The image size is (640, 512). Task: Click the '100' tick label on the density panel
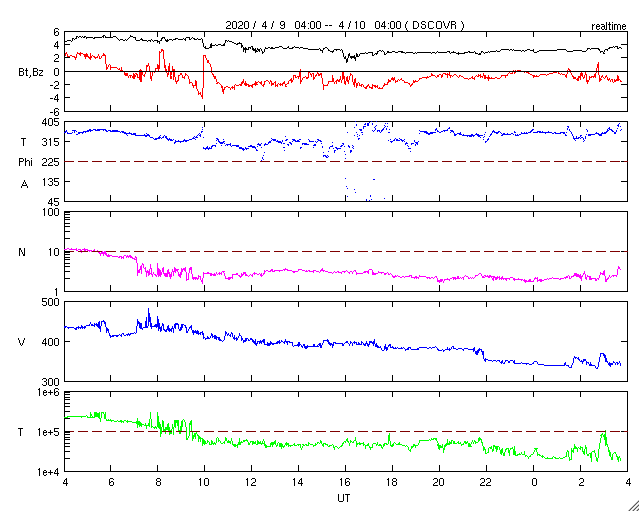pos(53,212)
